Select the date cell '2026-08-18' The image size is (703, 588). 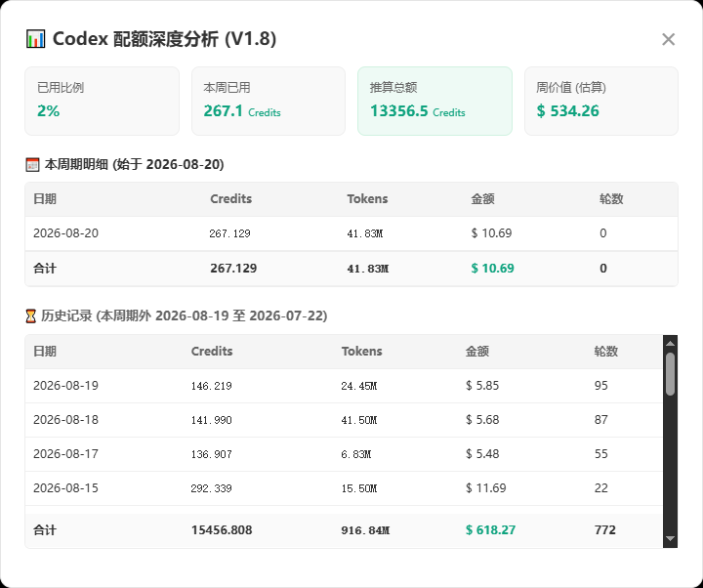(66, 420)
